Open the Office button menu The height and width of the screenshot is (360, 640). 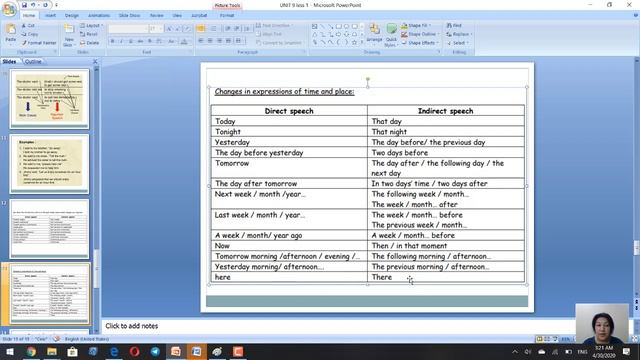[x=9, y=9]
